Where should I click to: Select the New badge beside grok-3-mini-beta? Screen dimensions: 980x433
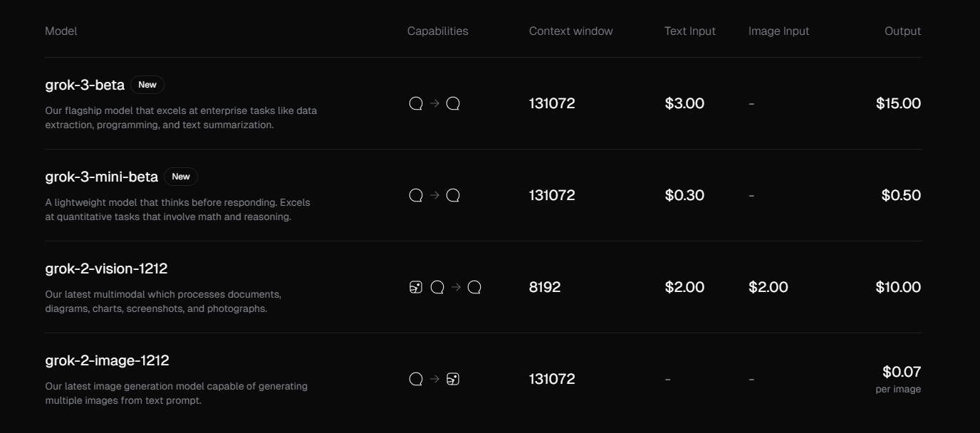tap(181, 177)
